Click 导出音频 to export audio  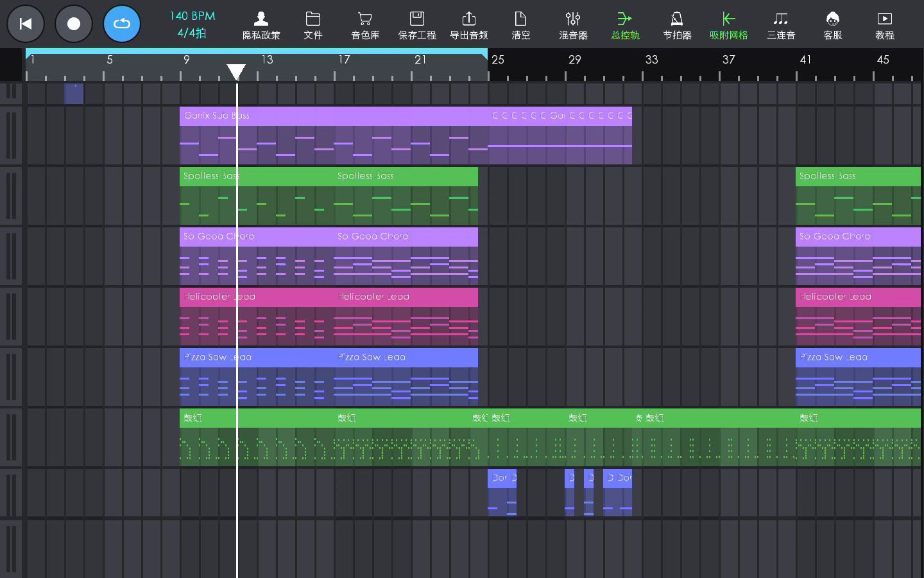pyautogui.click(x=469, y=26)
